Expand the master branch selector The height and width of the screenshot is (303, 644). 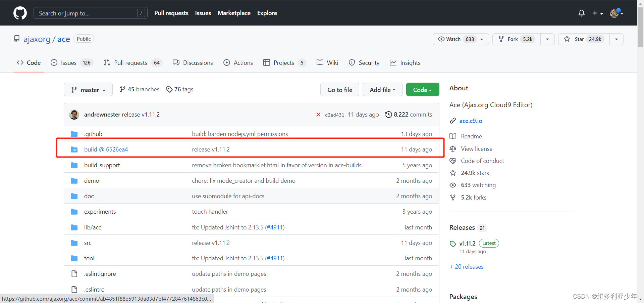tap(88, 89)
